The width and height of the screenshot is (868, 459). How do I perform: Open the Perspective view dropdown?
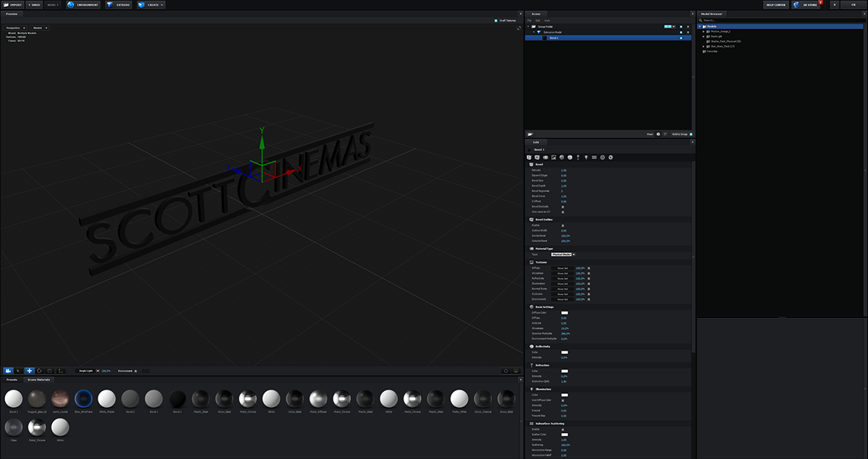tap(17, 27)
